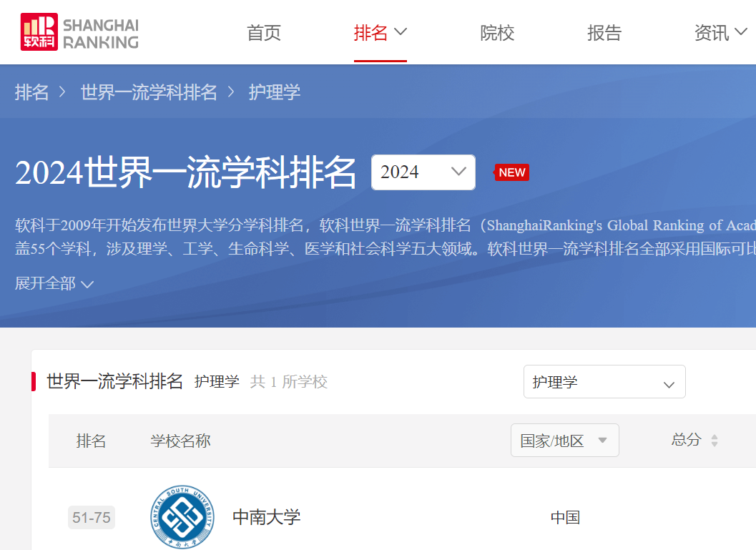This screenshot has width=756, height=550.
Task: Click the Central South University emblem
Action: point(182,516)
